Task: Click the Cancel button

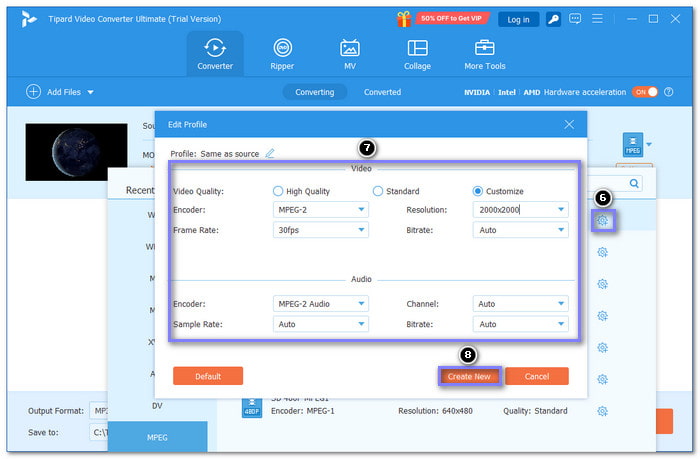Action: (x=537, y=376)
